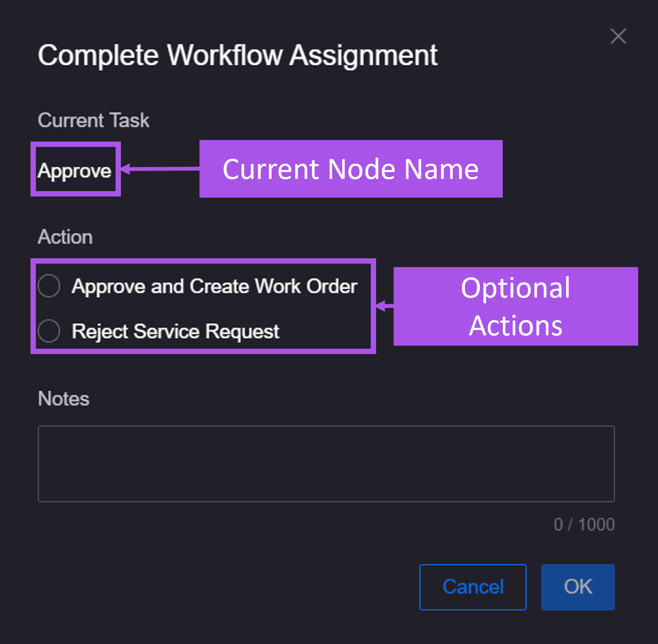Click the 0 / 1000 character counter
The image size is (658, 644).
584,525
